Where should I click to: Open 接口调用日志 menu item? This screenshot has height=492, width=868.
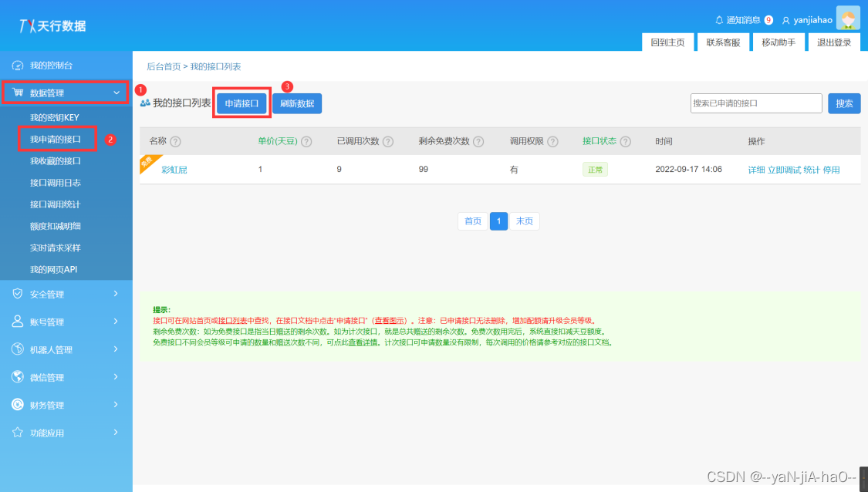[56, 182]
